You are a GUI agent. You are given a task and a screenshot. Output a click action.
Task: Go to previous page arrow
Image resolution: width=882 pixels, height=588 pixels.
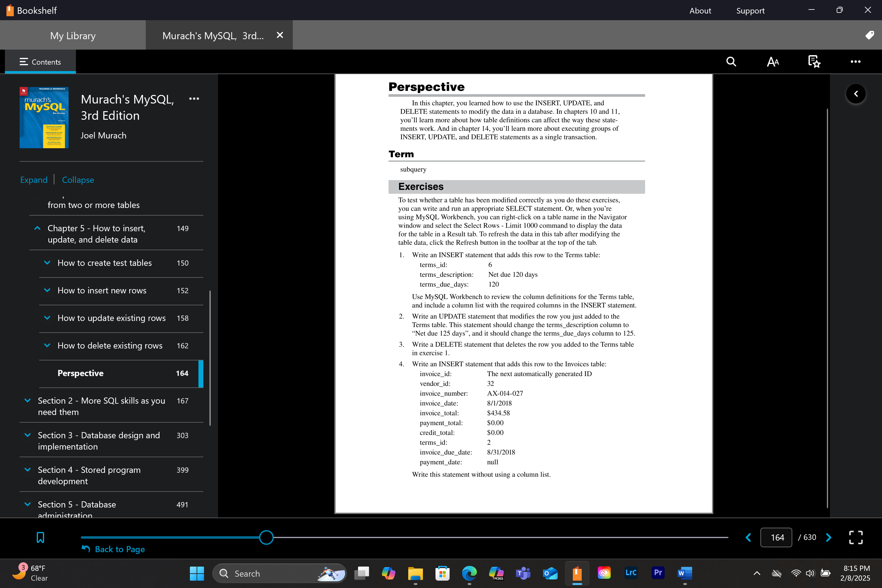(x=748, y=537)
